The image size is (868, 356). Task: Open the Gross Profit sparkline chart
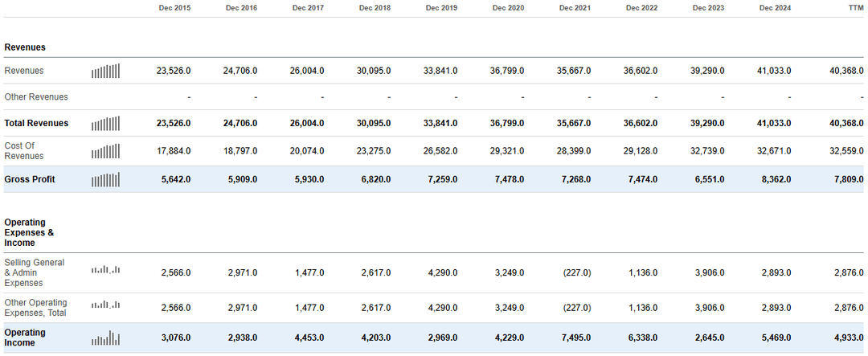coord(105,179)
